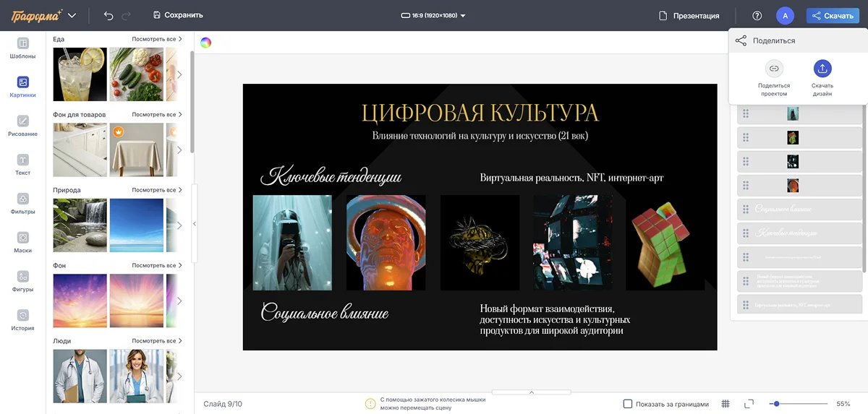Click the fit-to-screen expand icon
Screen dimensions: 868x414
pyautogui.click(x=749, y=404)
